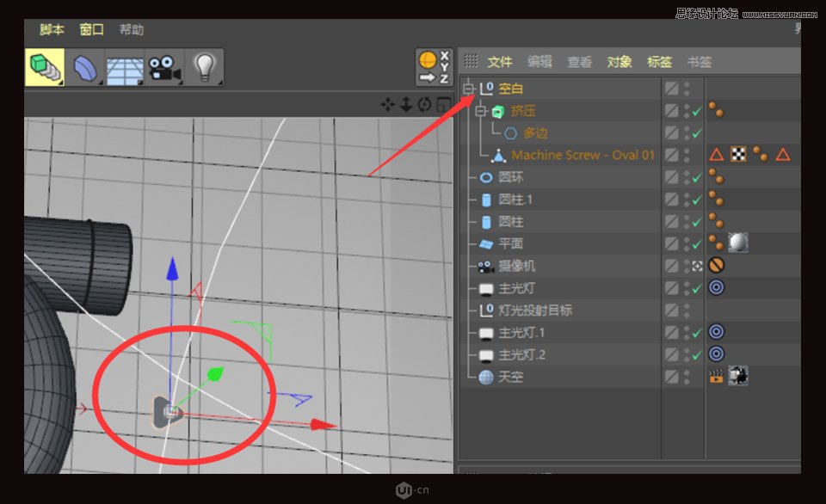826x504 pixels.
Task: Click the checkered compositing tag on Machine Screw
Action: pos(737,155)
